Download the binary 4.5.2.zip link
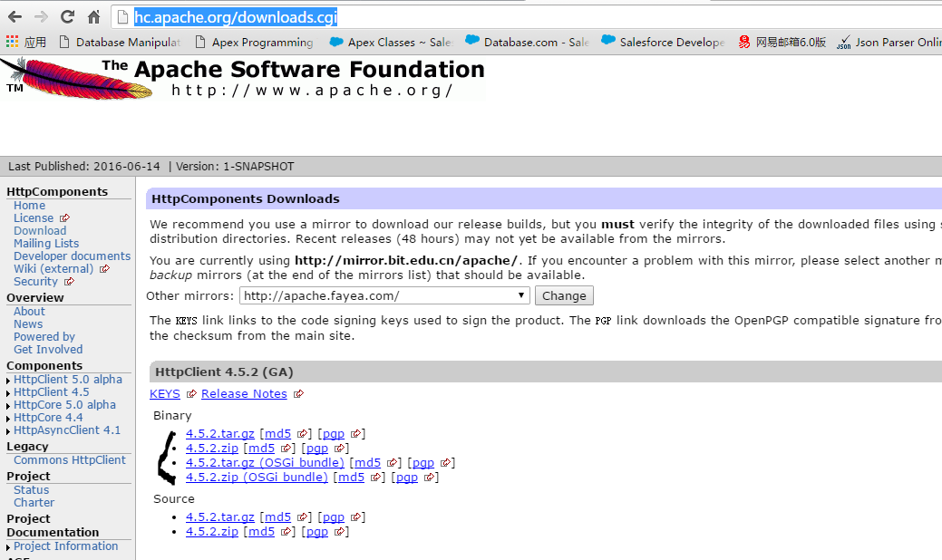942x560 pixels. click(212, 448)
